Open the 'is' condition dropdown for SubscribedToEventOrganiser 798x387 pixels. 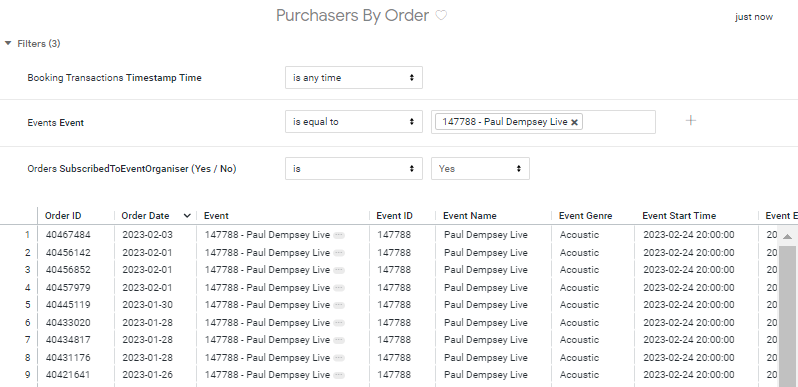coord(354,169)
